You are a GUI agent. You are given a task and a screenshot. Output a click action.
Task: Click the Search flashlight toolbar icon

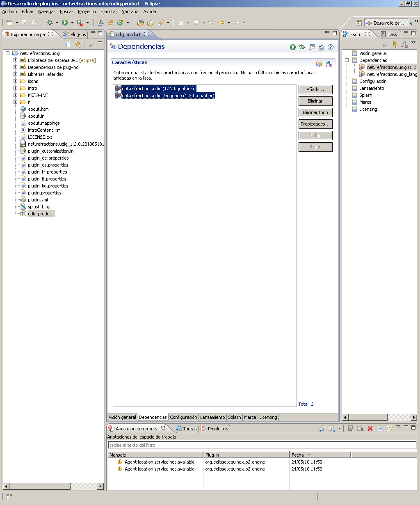pyautogui.click(x=160, y=23)
